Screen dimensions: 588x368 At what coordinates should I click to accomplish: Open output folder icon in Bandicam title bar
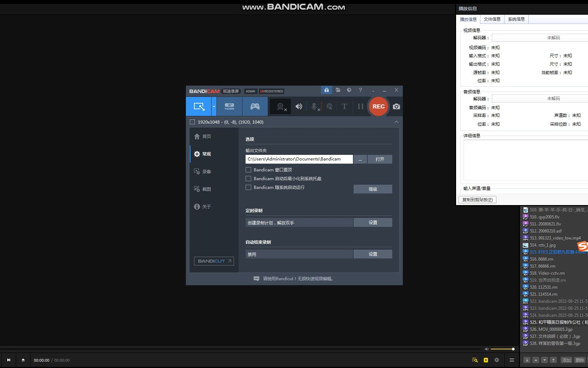click(338, 90)
